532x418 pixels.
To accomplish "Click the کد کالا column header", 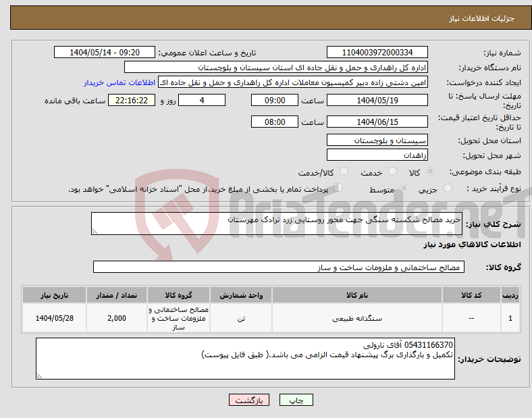I will point(471,295).
